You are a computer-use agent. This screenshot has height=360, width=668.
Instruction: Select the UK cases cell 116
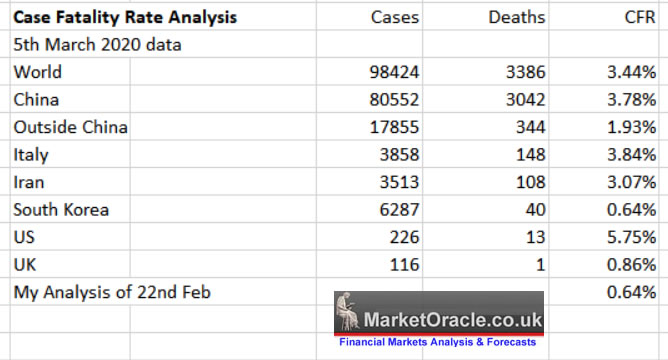coord(369,265)
